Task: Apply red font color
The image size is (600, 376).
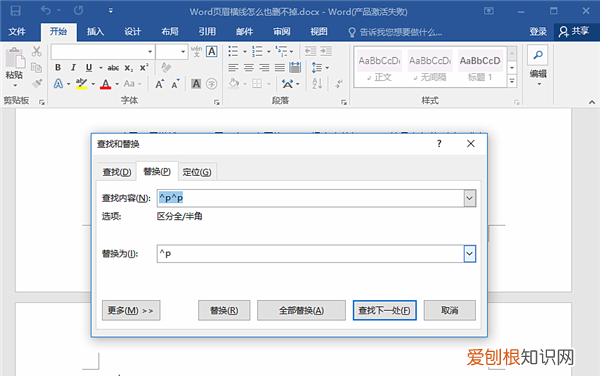Action: point(106,83)
